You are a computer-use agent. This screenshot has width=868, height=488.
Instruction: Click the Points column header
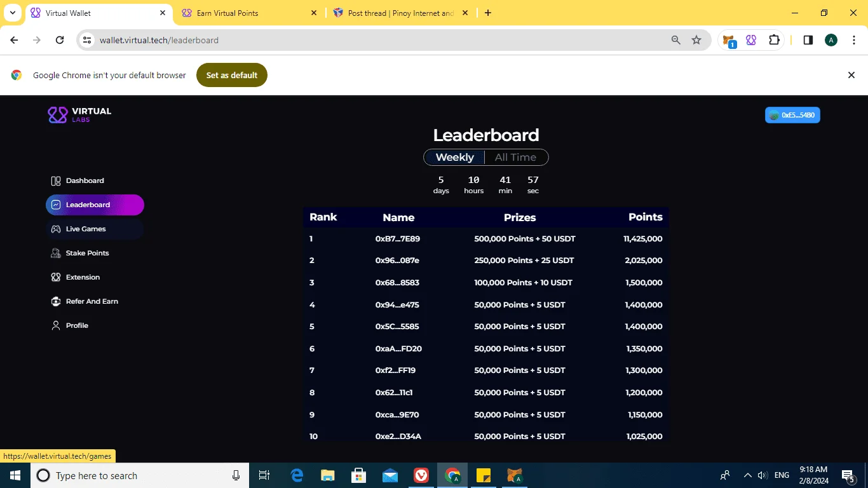(646, 217)
